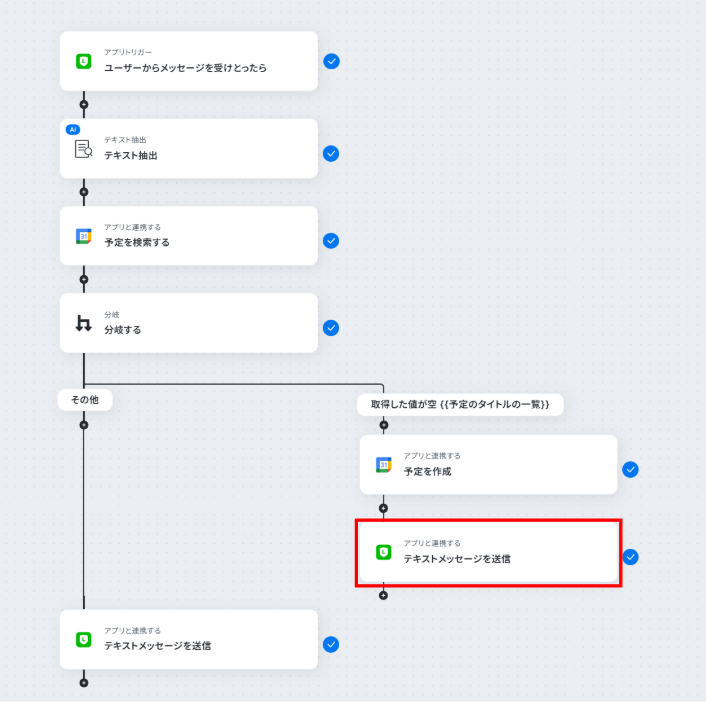
Task: Select the 取得した値が空 branch condition label
Action: (x=460, y=404)
